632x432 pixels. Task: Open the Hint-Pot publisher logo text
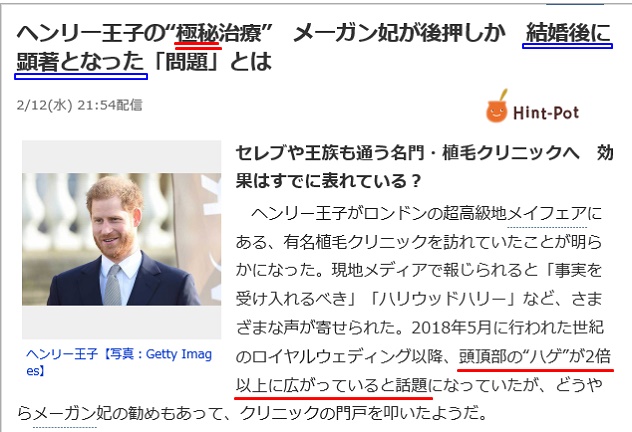pos(546,113)
